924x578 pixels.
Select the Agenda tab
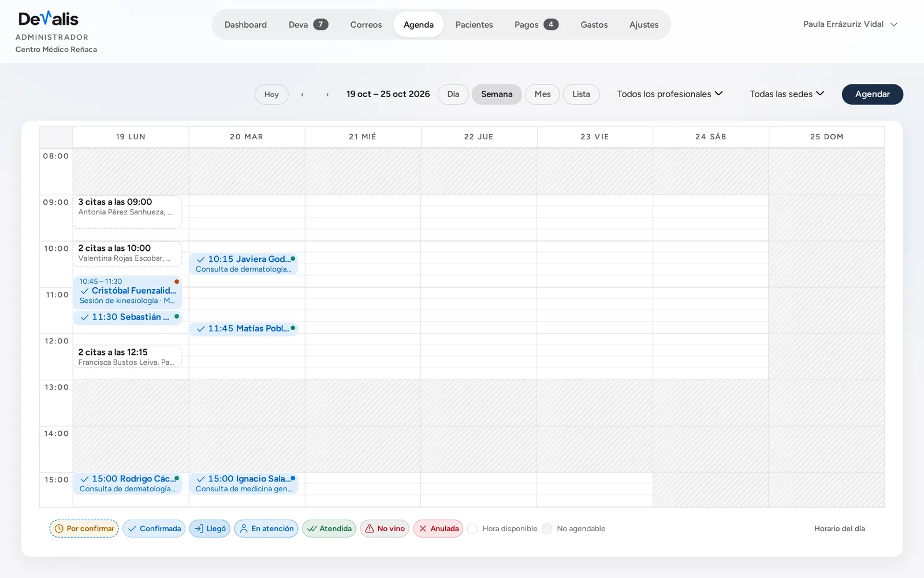(419, 24)
